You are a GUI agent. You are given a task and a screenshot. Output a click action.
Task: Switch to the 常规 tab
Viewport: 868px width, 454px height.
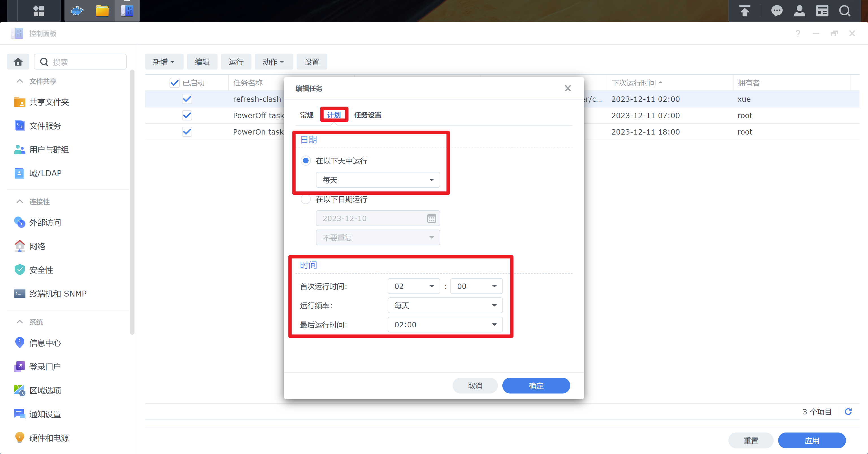point(307,115)
